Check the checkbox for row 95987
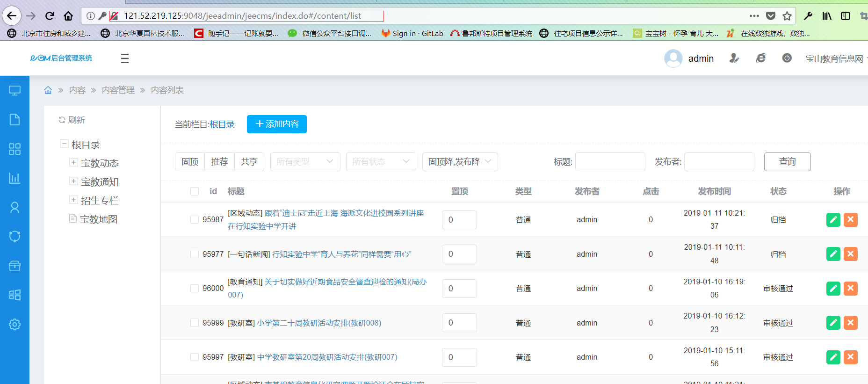The width and height of the screenshot is (868, 384). tap(195, 220)
